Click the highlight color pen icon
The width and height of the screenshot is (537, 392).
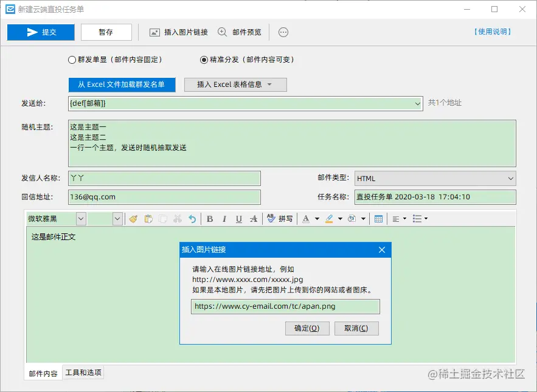coord(329,219)
